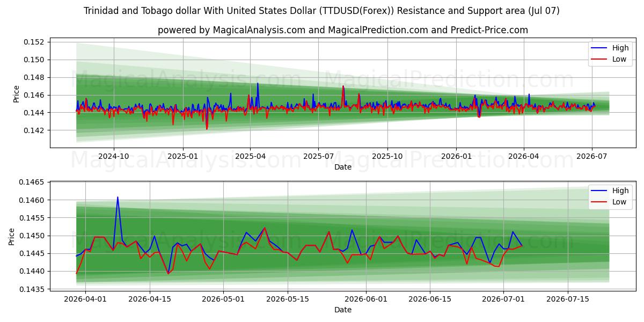
Task: Click the 0.152 y-axis label in top chart
Action: [34, 42]
